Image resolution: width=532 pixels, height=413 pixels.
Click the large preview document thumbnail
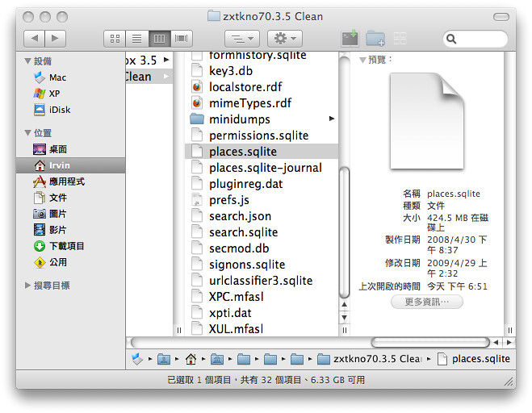click(x=427, y=121)
